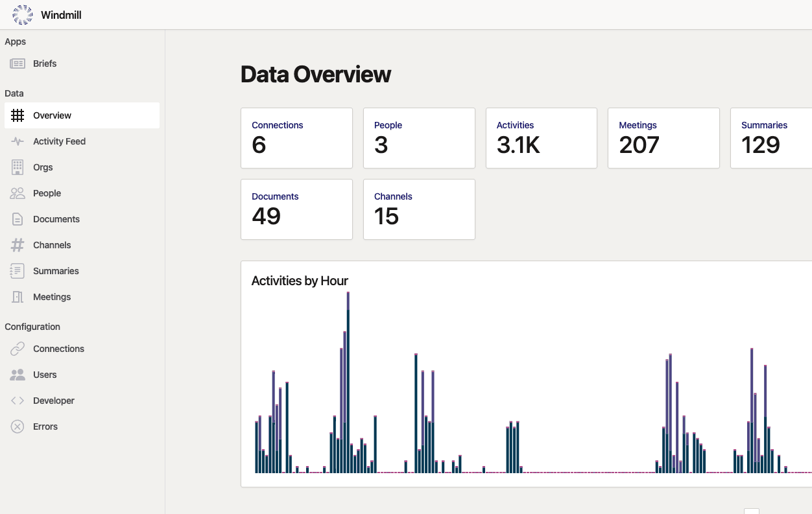Open the Summaries list icon in the sidebar
Viewport: 812px width, 514px height.
click(18, 271)
